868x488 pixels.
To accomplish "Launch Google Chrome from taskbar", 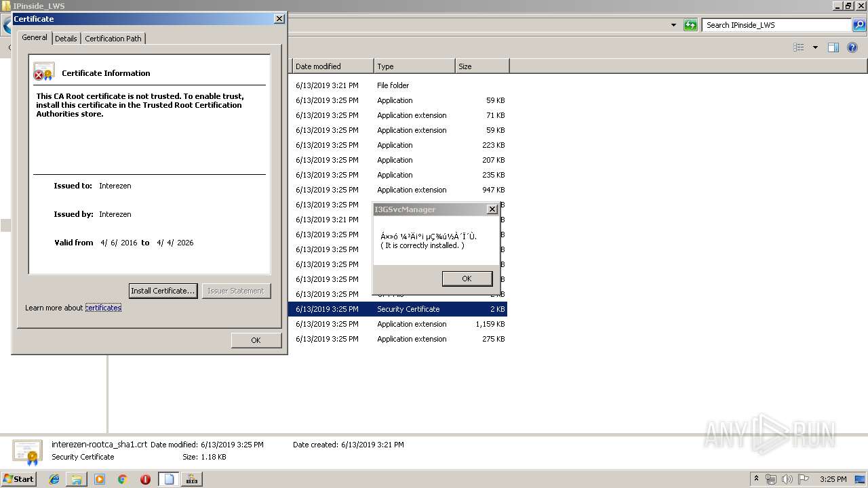I will click(123, 479).
